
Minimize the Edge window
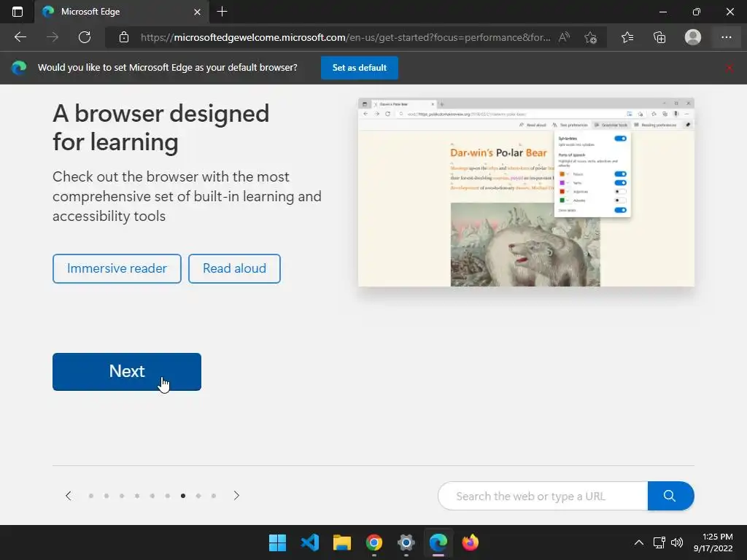(662, 12)
